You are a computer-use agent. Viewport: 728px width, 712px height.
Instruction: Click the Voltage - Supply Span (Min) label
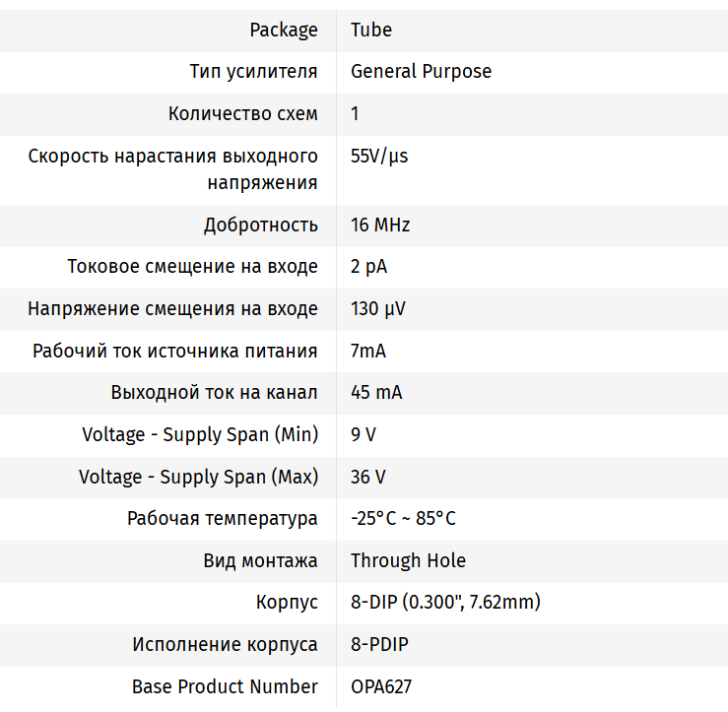tap(200, 434)
